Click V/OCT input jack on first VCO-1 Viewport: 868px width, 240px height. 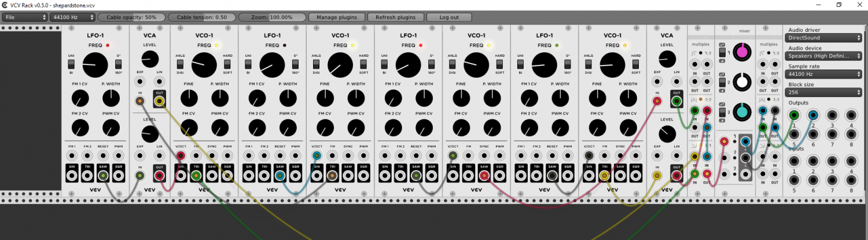pos(181,155)
